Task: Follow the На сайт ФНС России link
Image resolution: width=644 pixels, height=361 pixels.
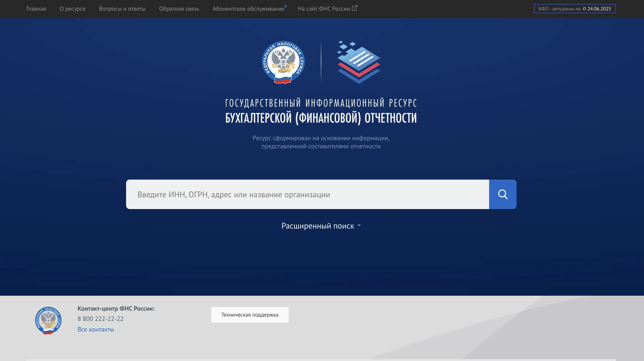Action: pos(324,9)
